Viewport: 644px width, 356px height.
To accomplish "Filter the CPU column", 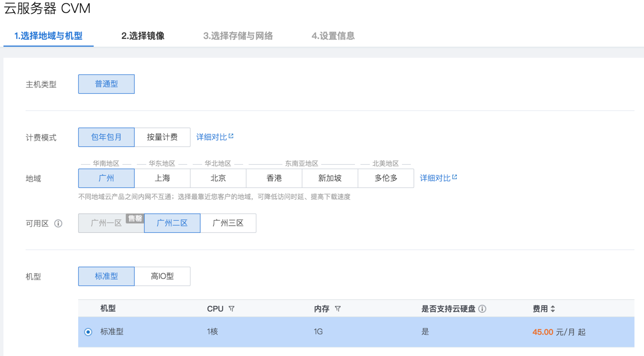I will (x=231, y=309).
